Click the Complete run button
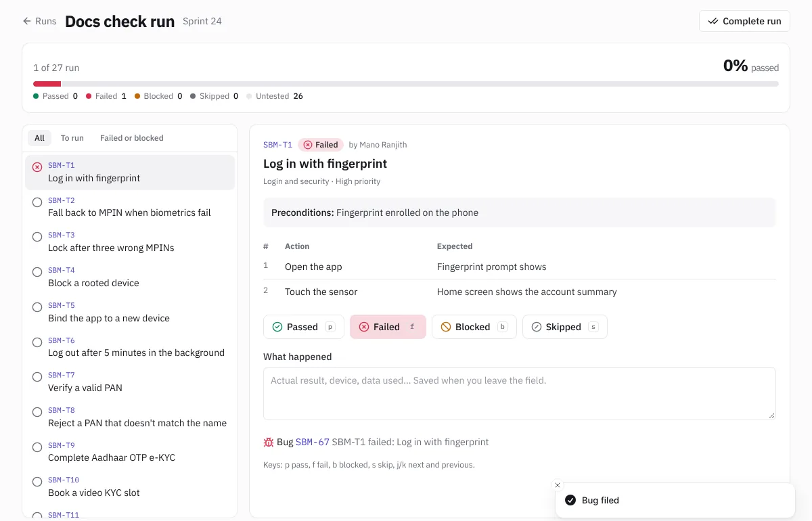The height and width of the screenshot is (521, 812). (x=744, y=21)
